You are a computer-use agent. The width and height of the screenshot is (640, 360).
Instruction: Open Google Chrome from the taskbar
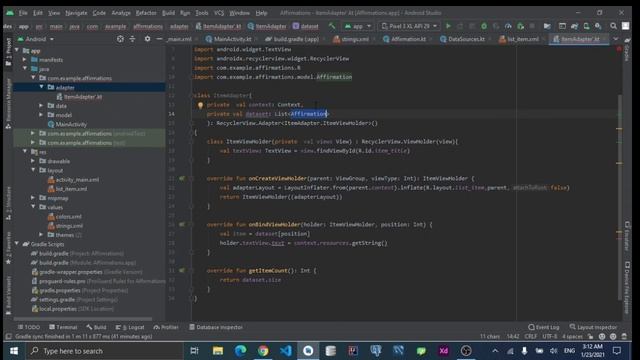click(263, 351)
